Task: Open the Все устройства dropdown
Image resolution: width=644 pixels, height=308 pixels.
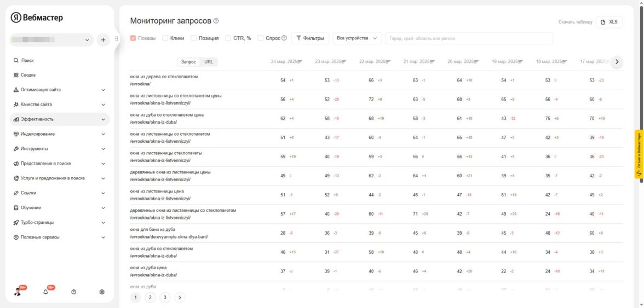Action: click(x=357, y=38)
